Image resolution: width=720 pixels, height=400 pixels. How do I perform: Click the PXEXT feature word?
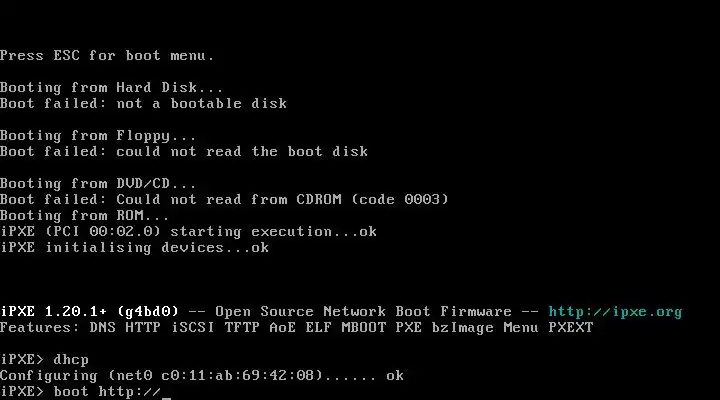click(571, 328)
